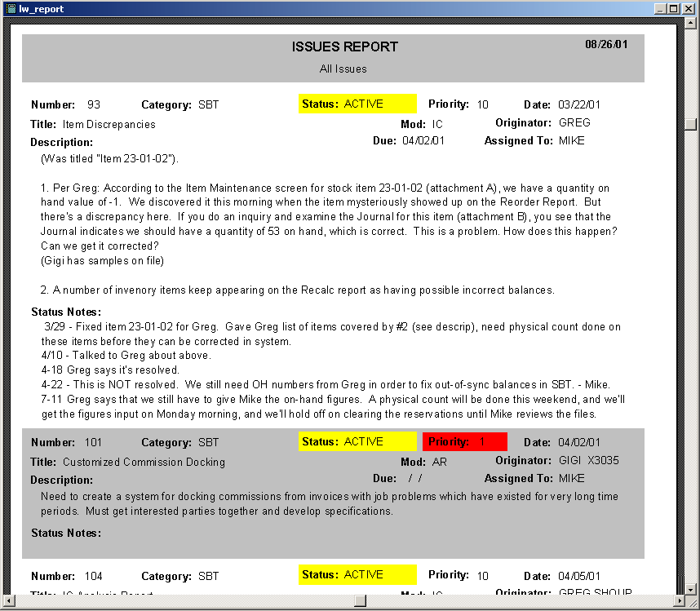The width and height of the screenshot is (700, 611).
Task: Click Mod value "IC" of issue 93
Action: (437, 124)
